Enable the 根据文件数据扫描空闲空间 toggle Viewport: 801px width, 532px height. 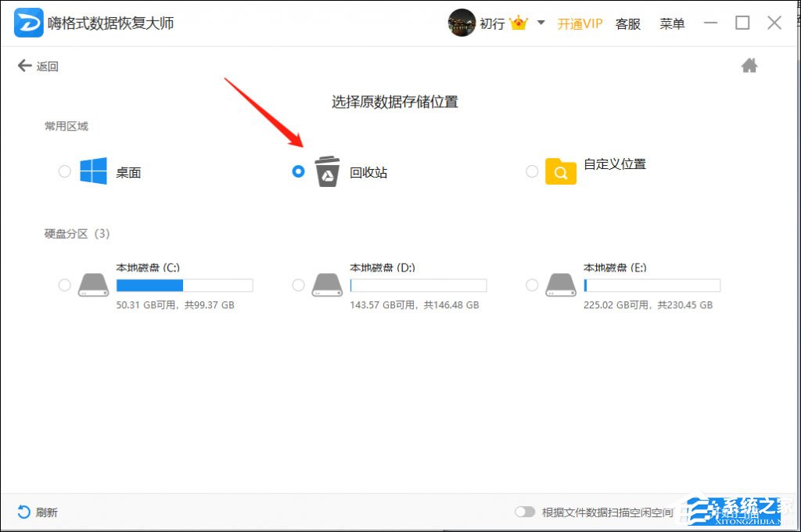526,512
